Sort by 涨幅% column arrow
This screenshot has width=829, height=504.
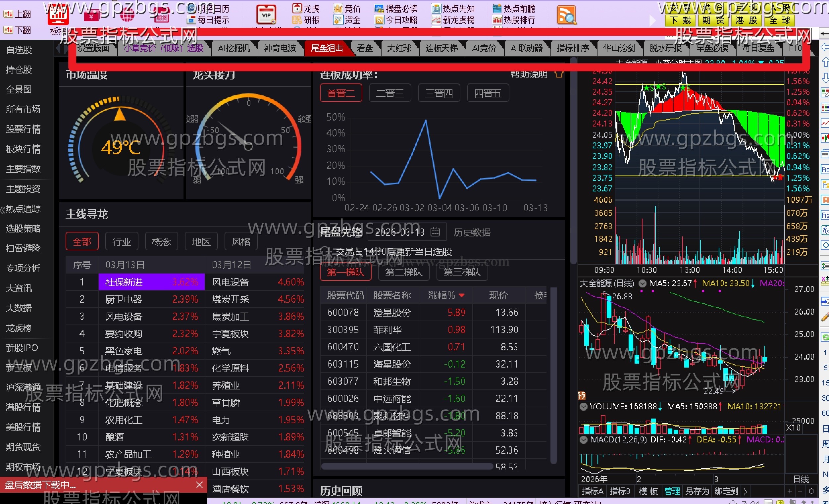[462, 295]
